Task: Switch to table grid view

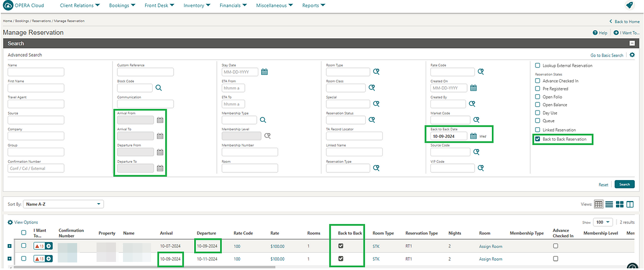Action: coord(598,204)
